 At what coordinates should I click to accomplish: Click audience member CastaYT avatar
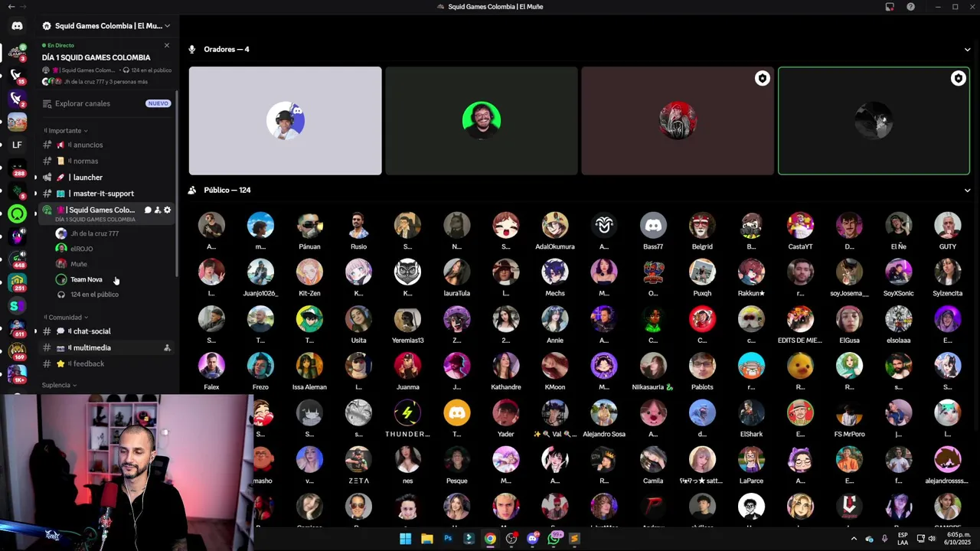800,226
